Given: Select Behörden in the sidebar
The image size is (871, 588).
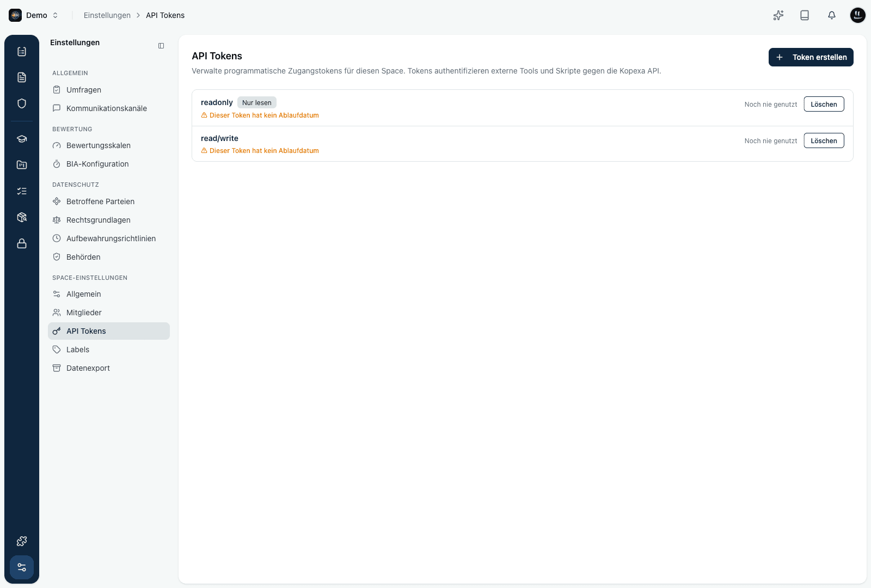Looking at the screenshot, I should coord(109,257).
